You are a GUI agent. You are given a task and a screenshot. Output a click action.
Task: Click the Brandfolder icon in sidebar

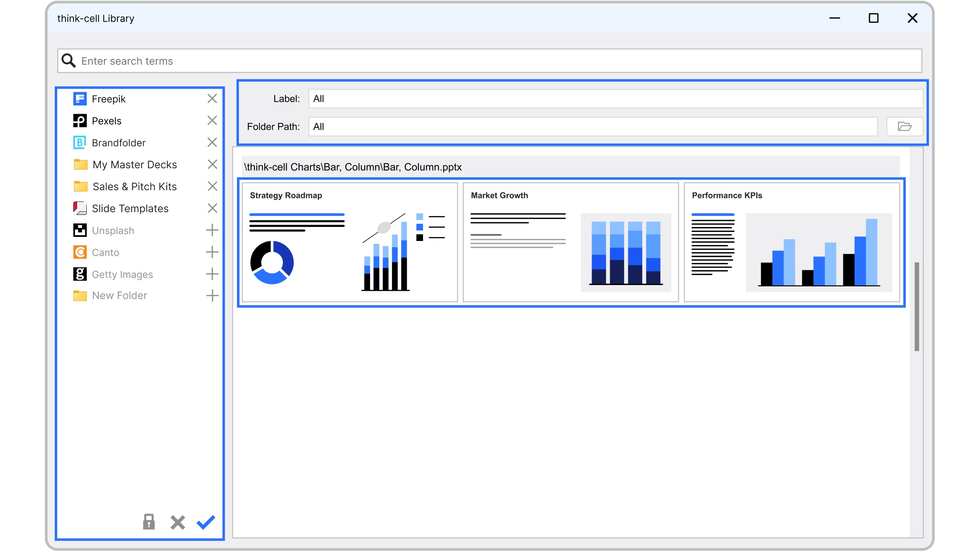click(79, 143)
